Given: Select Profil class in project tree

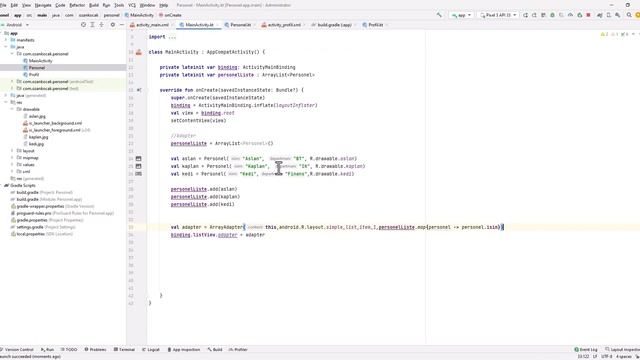Looking at the screenshot, I should pos(34,75).
